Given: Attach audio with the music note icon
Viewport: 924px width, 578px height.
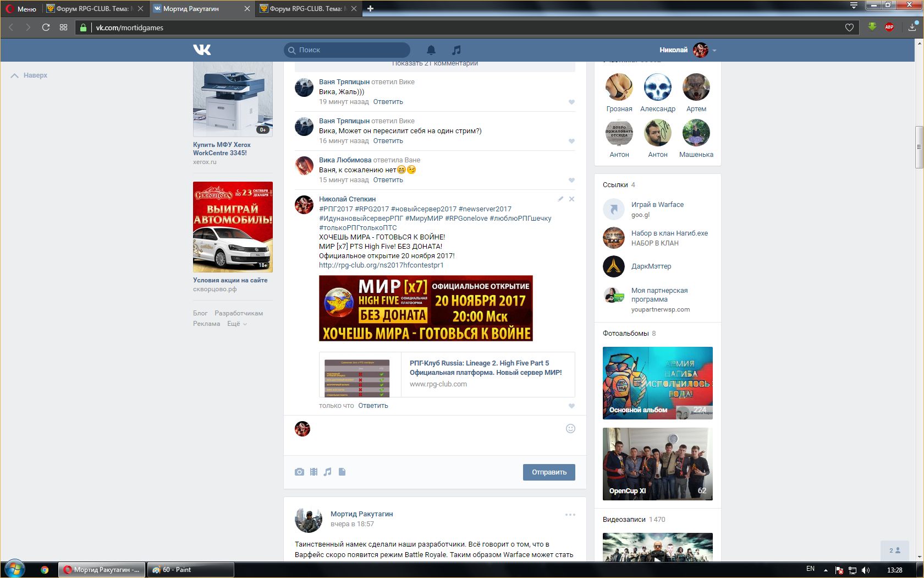Looking at the screenshot, I should click(328, 472).
